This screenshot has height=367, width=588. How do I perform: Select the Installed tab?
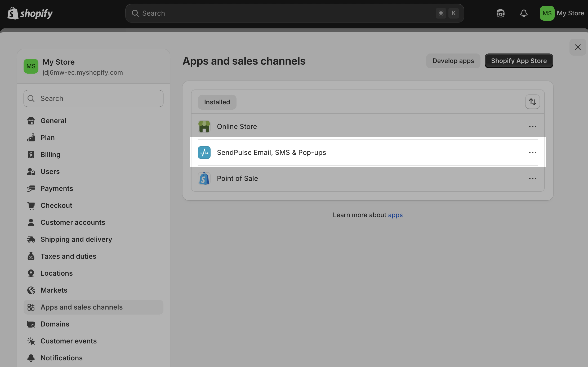(217, 102)
